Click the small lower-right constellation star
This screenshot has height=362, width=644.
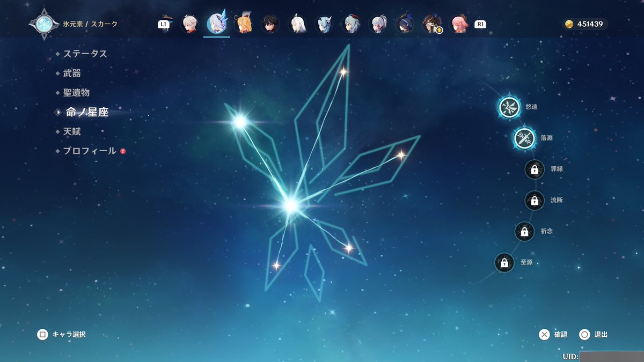coord(348,248)
